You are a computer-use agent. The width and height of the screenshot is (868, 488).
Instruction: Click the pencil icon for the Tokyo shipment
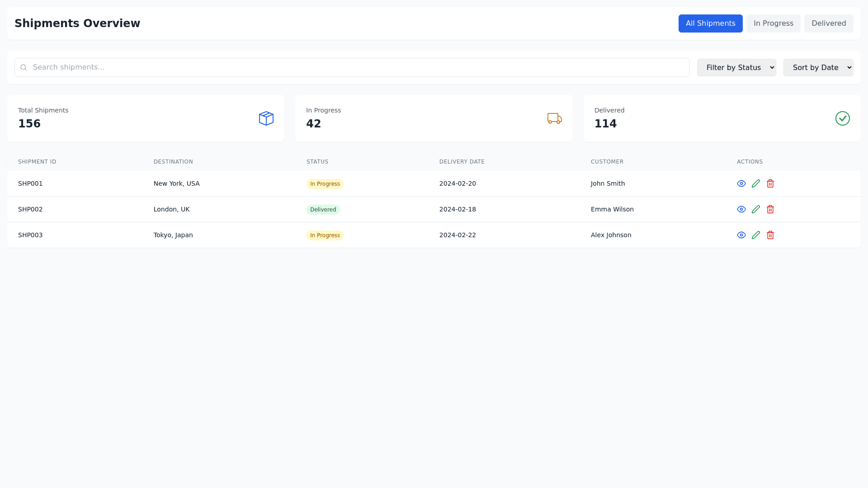point(756,235)
